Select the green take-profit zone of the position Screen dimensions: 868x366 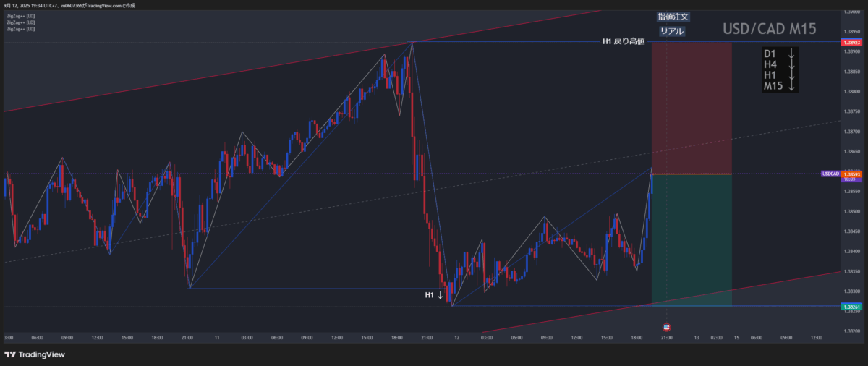692,240
